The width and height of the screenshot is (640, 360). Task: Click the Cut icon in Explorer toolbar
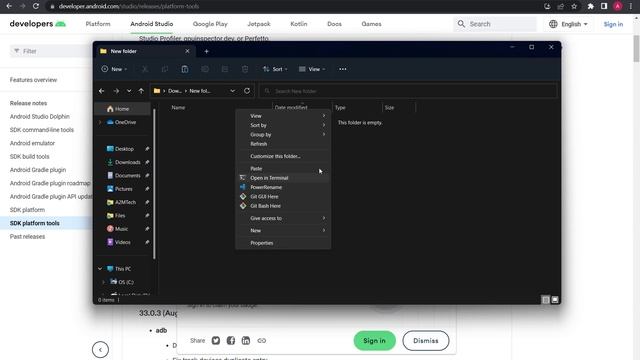click(145, 69)
